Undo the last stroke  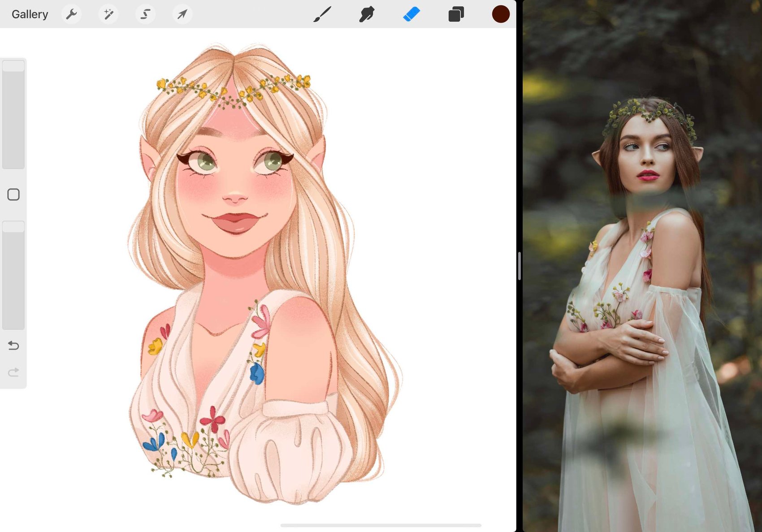click(13, 346)
